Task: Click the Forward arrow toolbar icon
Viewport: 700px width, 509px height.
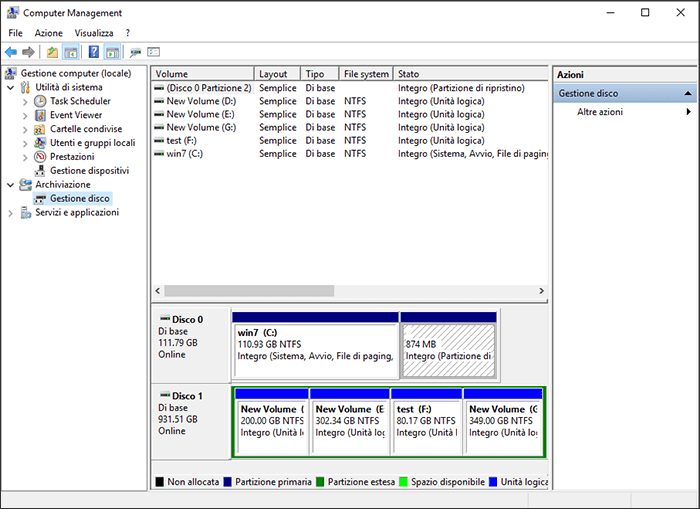Action: coord(29,52)
